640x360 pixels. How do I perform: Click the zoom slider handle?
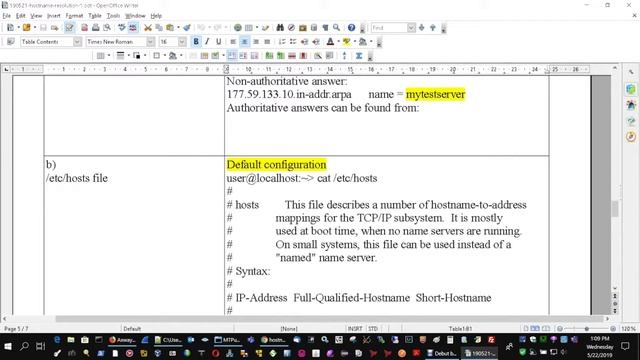[x=587, y=329]
